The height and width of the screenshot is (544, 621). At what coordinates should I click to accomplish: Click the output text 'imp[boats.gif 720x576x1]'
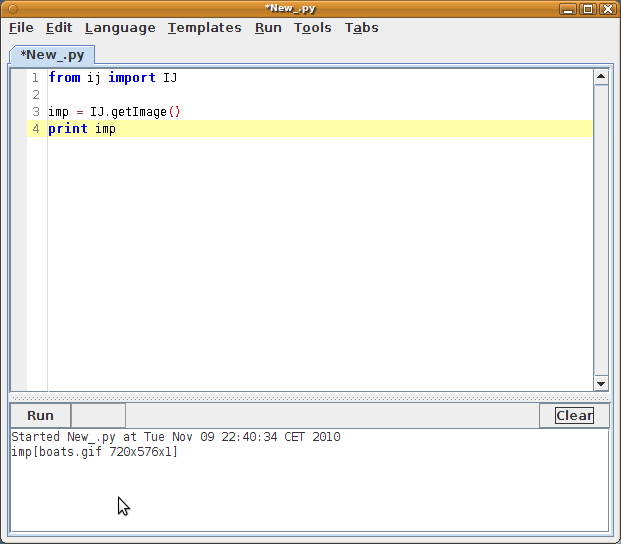click(94, 452)
